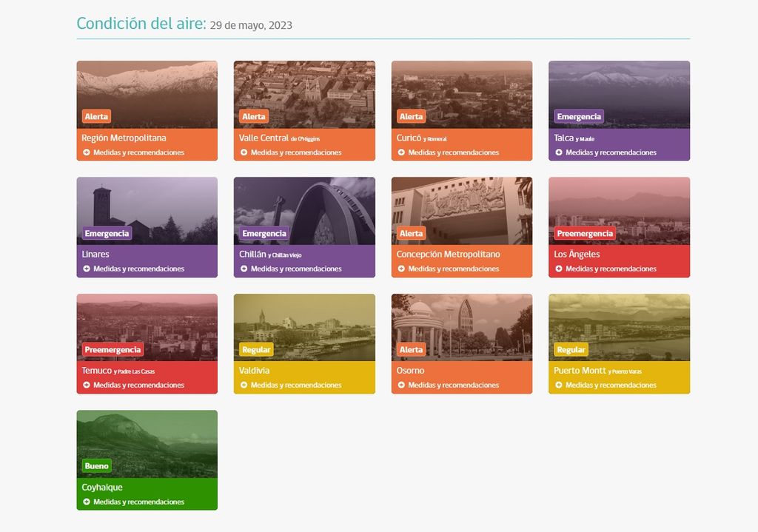Screen dimensions: 758x532
Task: Expand Medidas y recomendaciones for Curicó
Action: [x=449, y=152]
